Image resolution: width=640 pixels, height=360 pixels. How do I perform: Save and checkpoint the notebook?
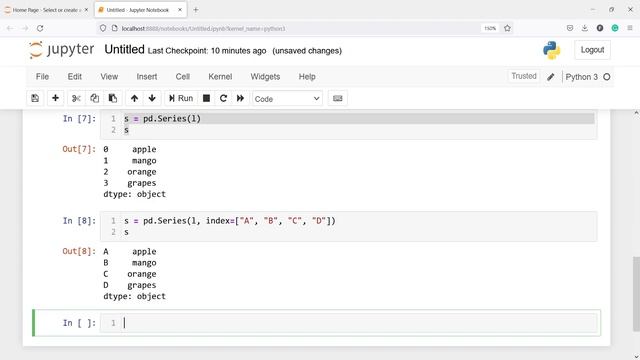point(35,98)
